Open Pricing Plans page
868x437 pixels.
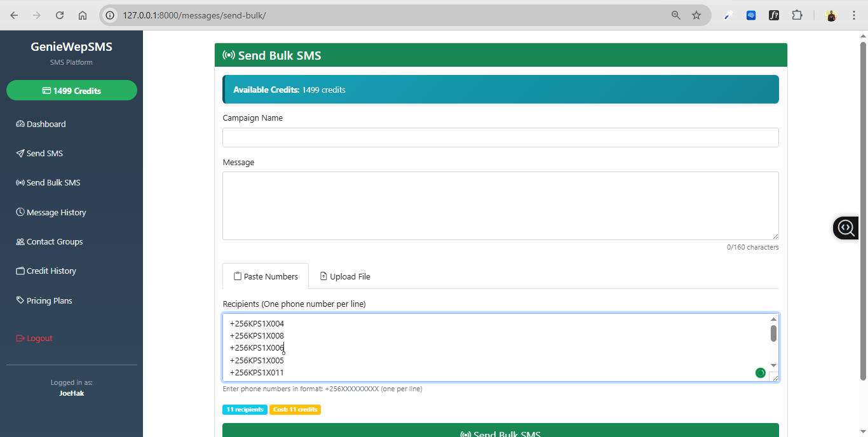(49, 301)
